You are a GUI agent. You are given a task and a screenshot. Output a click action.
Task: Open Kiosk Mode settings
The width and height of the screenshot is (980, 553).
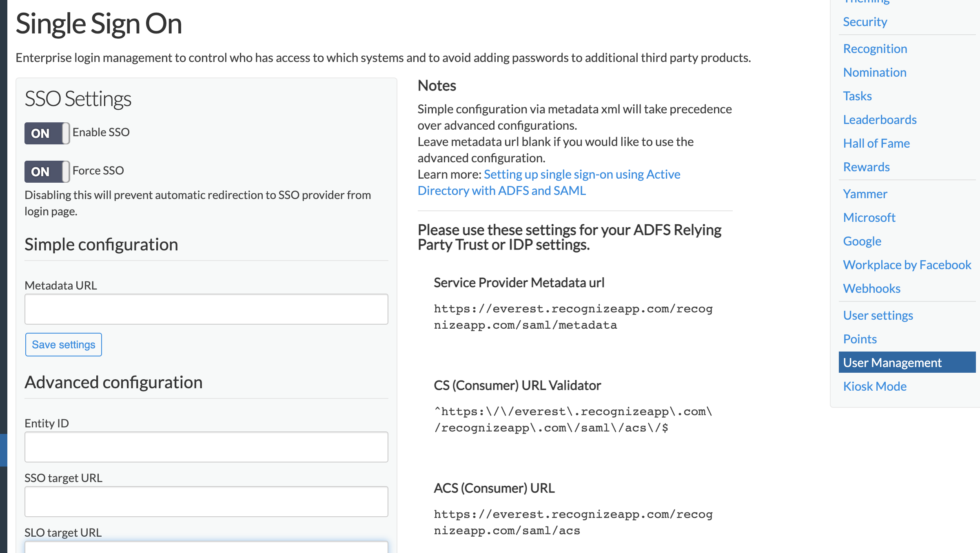(x=875, y=386)
